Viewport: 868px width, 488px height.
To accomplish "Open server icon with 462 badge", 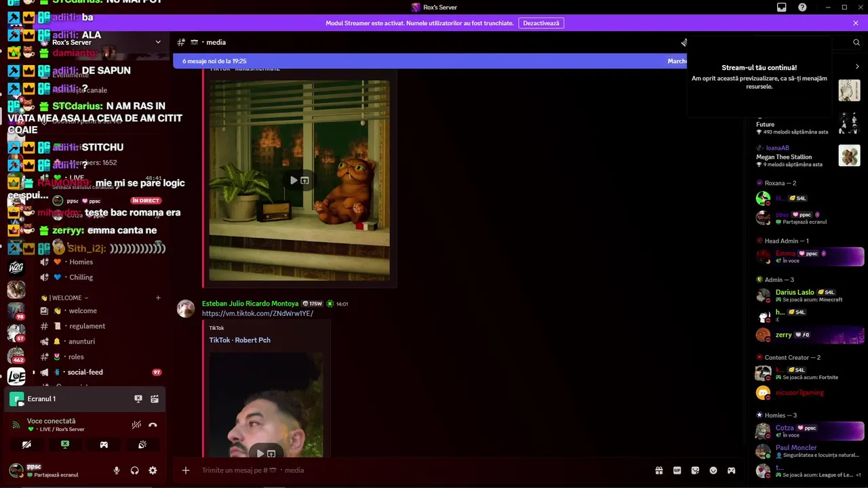I will click(x=16, y=354).
